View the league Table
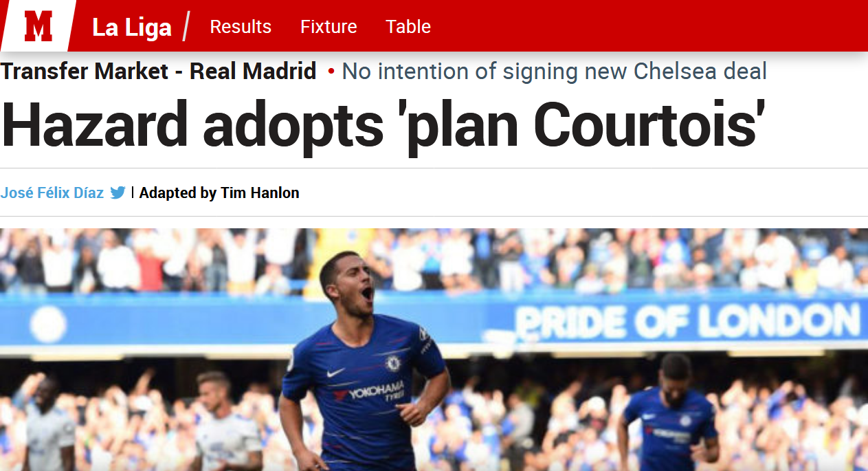Viewport: 868px width, 471px height. click(408, 27)
